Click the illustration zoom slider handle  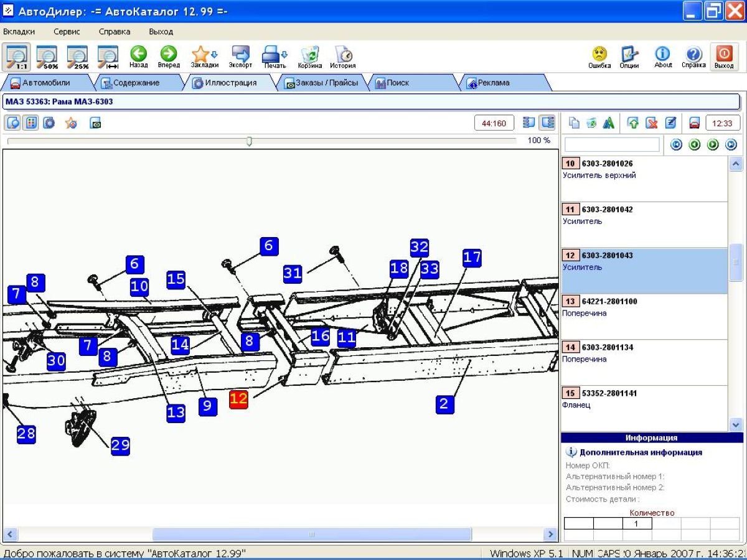249,141
